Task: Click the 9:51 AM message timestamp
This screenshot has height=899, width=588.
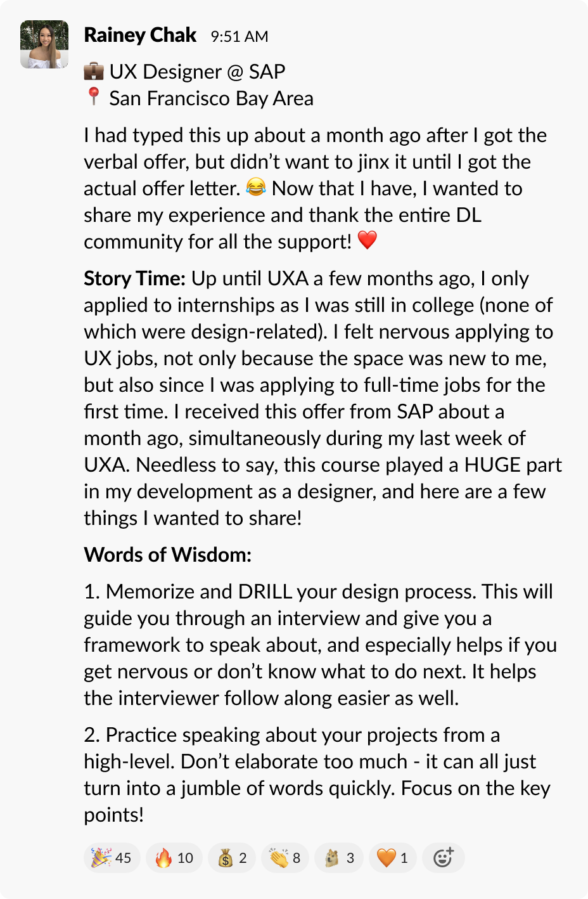Action: (x=240, y=37)
